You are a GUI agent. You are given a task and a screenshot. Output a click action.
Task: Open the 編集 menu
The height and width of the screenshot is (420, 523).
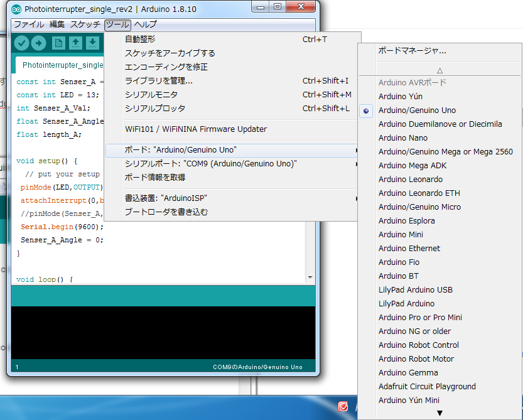coord(57,24)
